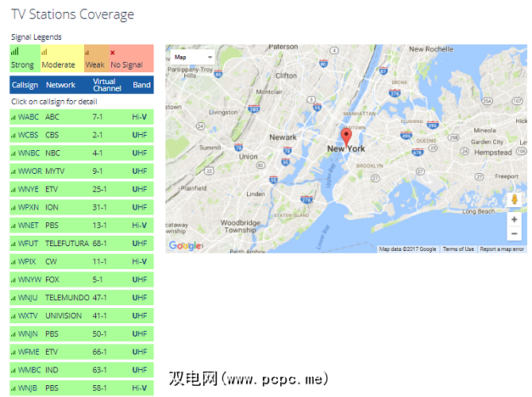Screen dimensions: 532x397
Task: Open the Google logo link on map
Action: coord(185,245)
